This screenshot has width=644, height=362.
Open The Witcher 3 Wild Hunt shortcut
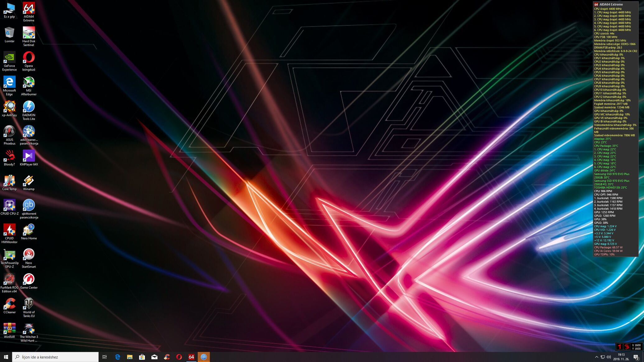coord(29,328)
